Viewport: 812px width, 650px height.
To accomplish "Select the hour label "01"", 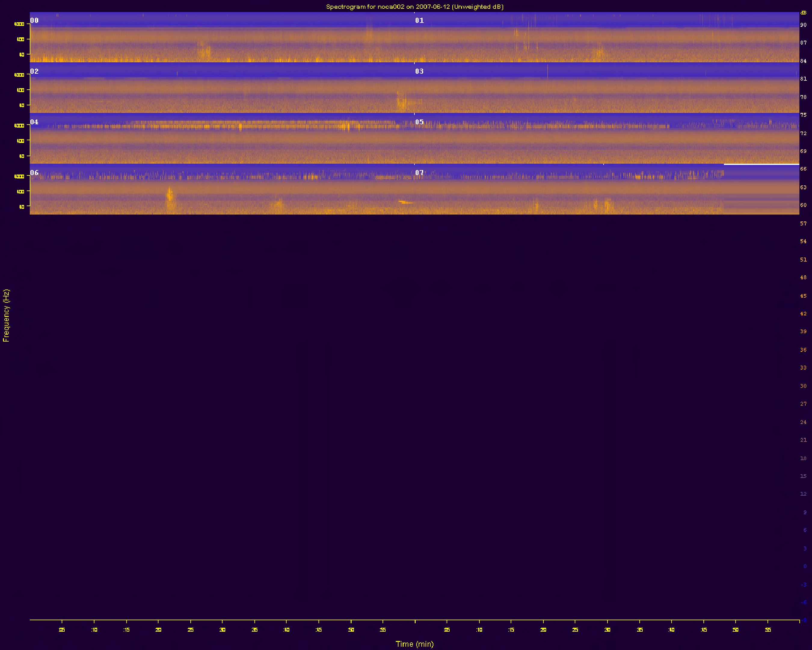I will 420,20.
